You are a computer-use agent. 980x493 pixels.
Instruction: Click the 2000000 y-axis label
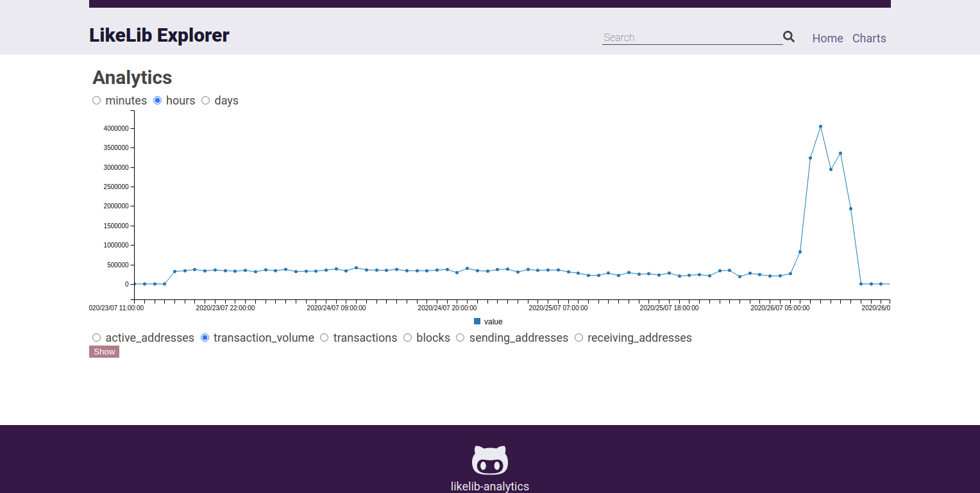coord(116,206)
